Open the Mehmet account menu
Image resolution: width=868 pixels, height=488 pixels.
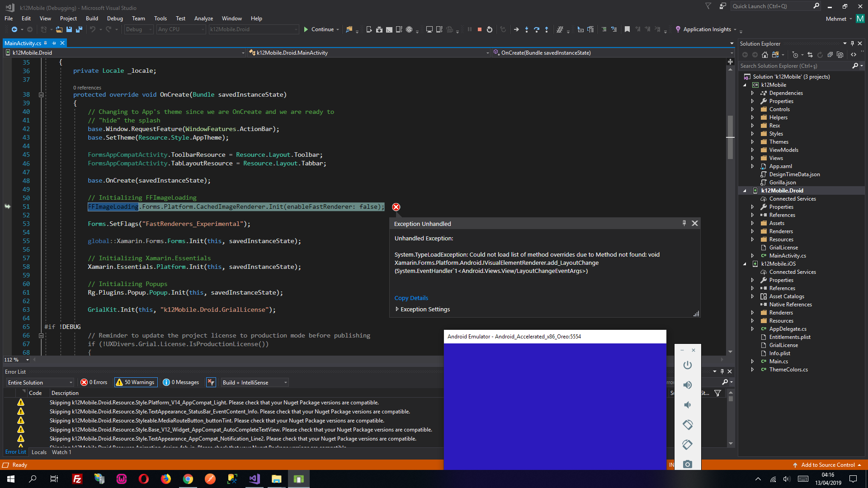pyautogui.click(x=839, y=19)
